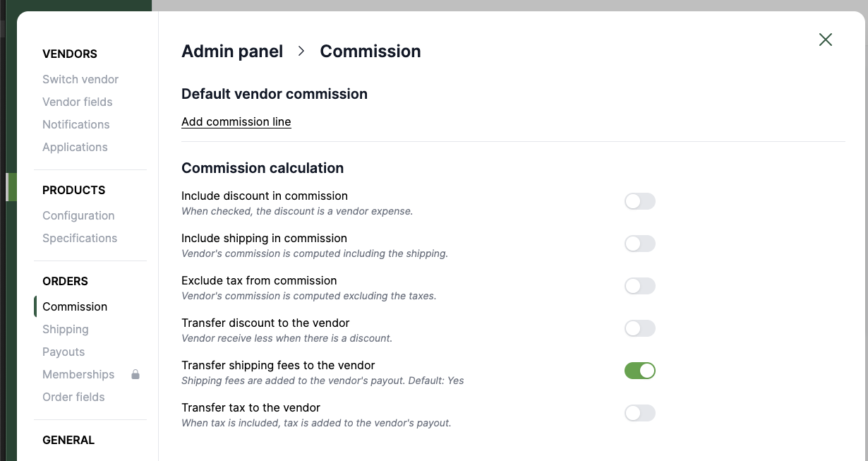Viewport: 868px width, 461px height.
Task: Click the breadcrumb chevron arrow
Action: [x=301, y=52]
